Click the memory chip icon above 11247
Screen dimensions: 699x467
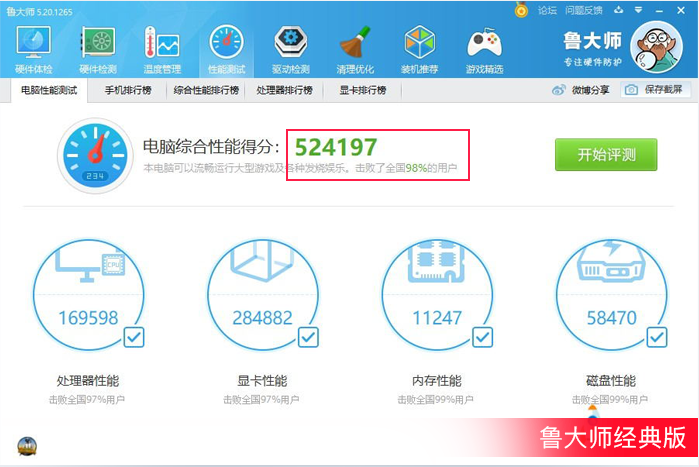437,261
